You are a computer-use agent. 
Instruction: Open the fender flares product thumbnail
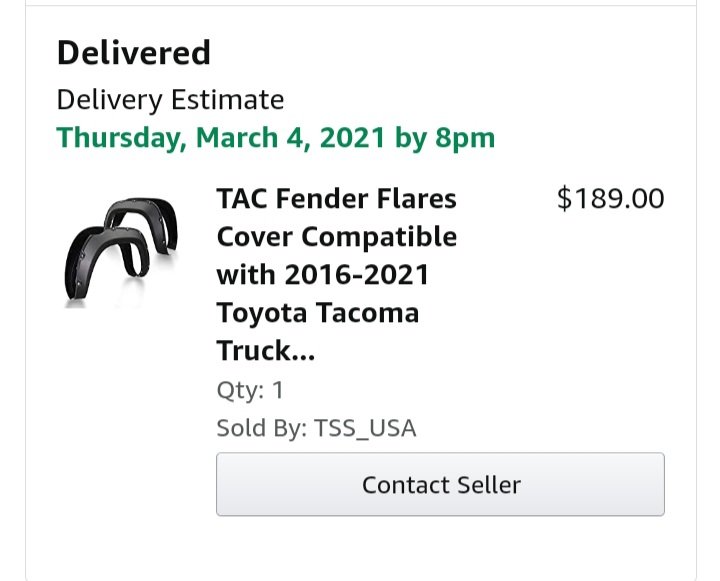click(x=121, y=252)
